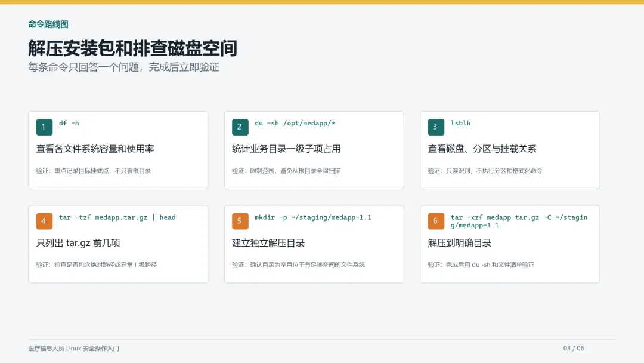
Task: Click note 只读识别，不执行分区和格式化命令
Action: click(485, 171)
